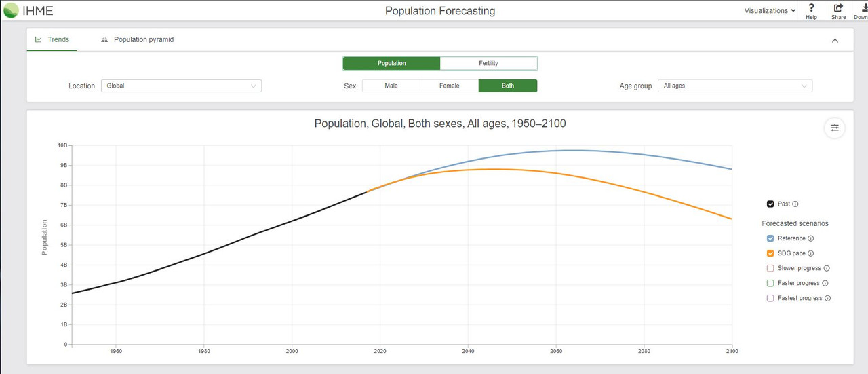This screenshot has height=374, width=868.
Task: Click info icon next to Fastest progress
Action: [x=828, y=298]
